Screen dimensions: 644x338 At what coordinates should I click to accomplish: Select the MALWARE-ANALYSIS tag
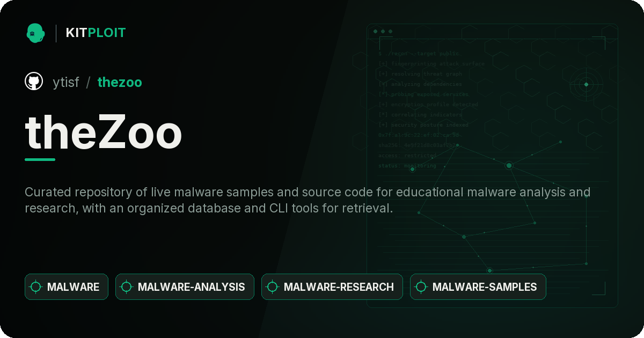185,287
